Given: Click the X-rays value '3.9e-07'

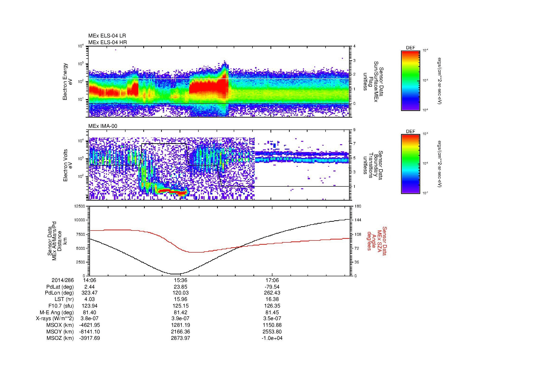Looking at the screenshot, I should point(181,319).
